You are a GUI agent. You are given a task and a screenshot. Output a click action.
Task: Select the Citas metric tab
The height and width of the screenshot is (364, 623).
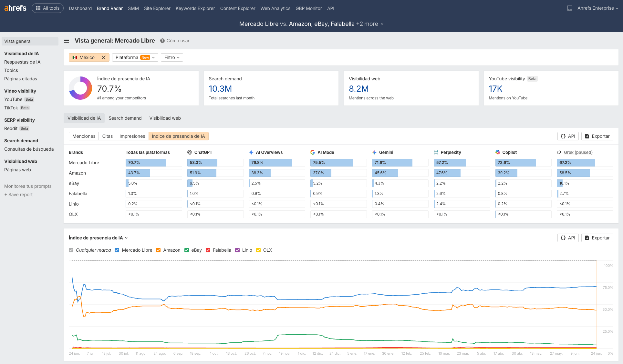tap(108, 136)
